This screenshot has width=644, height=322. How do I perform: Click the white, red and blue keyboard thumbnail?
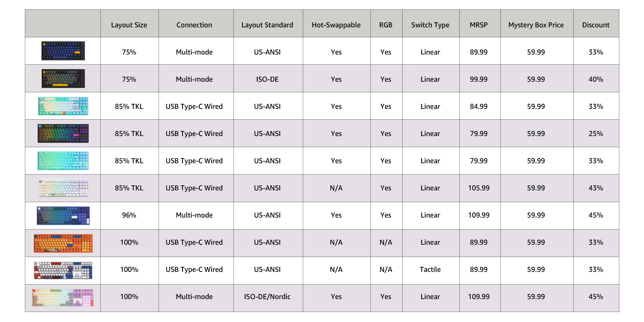coord(63,270)
